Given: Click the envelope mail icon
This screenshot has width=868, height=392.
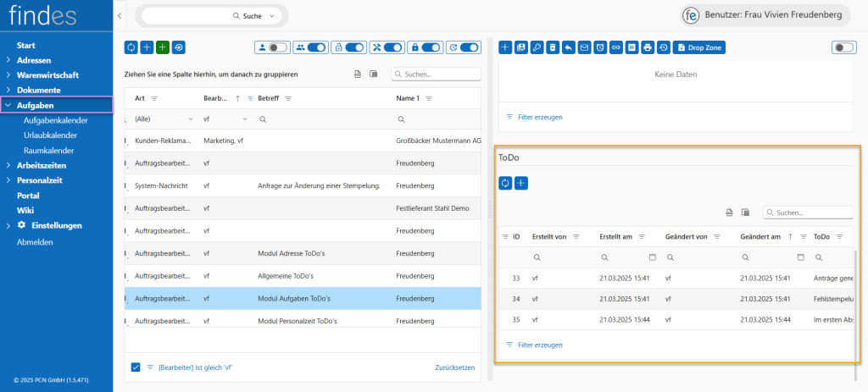Looking at the screenshot, I should [x=584, y=48].
